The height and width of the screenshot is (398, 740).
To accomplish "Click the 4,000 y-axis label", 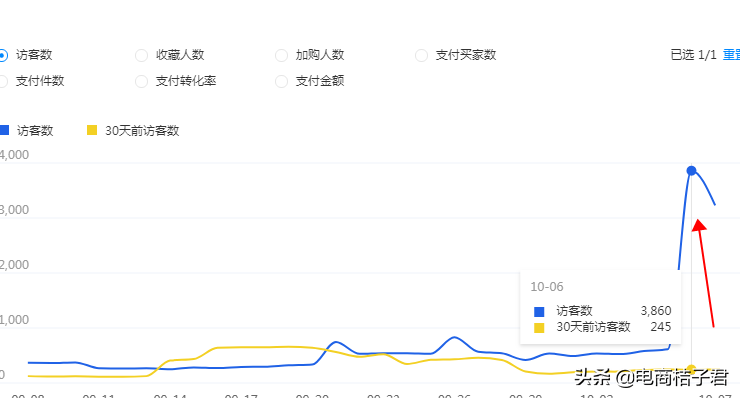I will point(14,155).
